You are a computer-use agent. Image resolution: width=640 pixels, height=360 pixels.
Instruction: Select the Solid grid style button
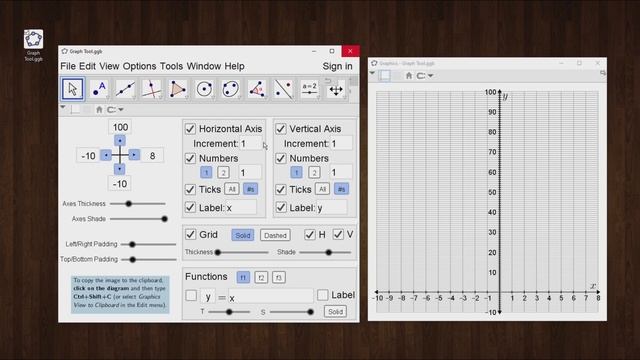242,235
